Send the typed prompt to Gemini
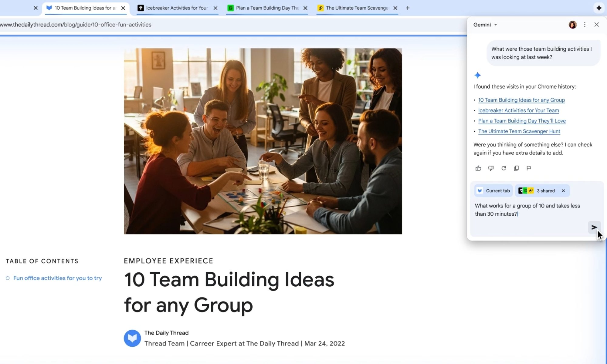Screen dimensions: 607x364 pos(594,227)
